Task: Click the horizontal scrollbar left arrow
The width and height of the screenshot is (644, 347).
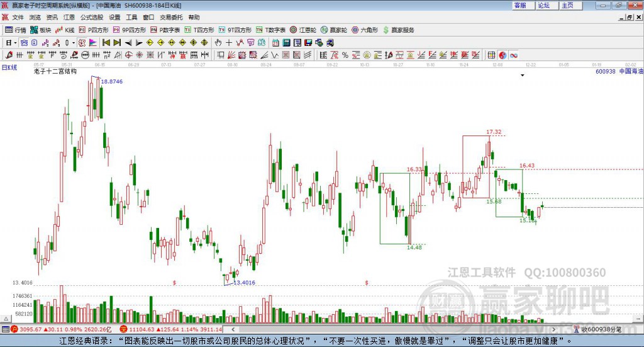Action: tap(233, 329)
